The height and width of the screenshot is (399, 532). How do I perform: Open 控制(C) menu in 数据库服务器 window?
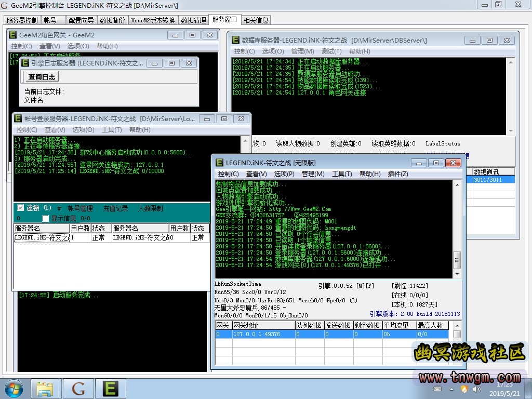pos(244,51)
